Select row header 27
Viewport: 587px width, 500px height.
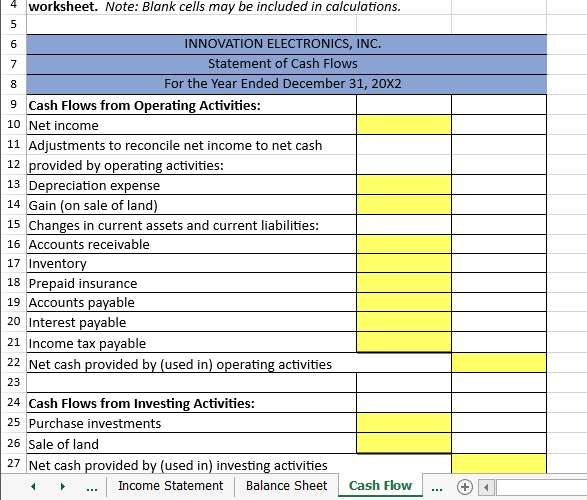(13, 464)
